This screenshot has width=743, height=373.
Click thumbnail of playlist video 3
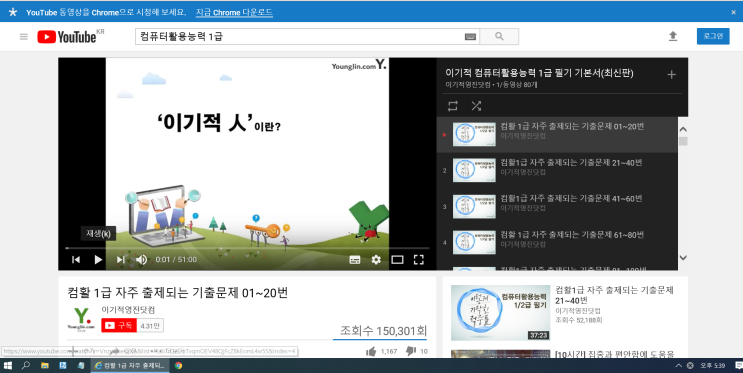[474, 207]
